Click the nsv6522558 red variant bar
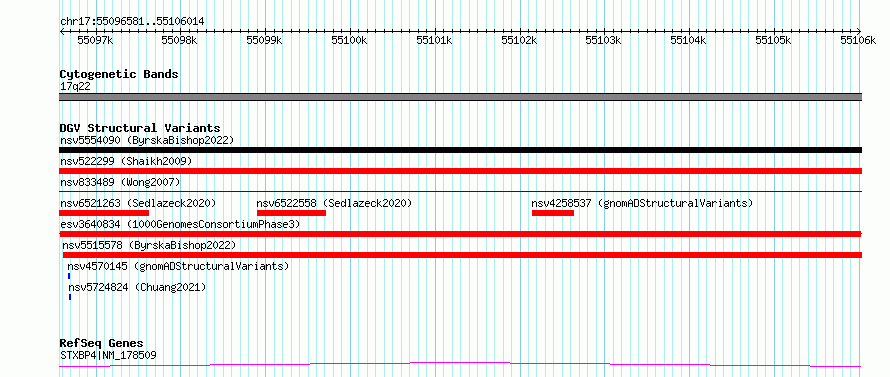 click(291, 213)
